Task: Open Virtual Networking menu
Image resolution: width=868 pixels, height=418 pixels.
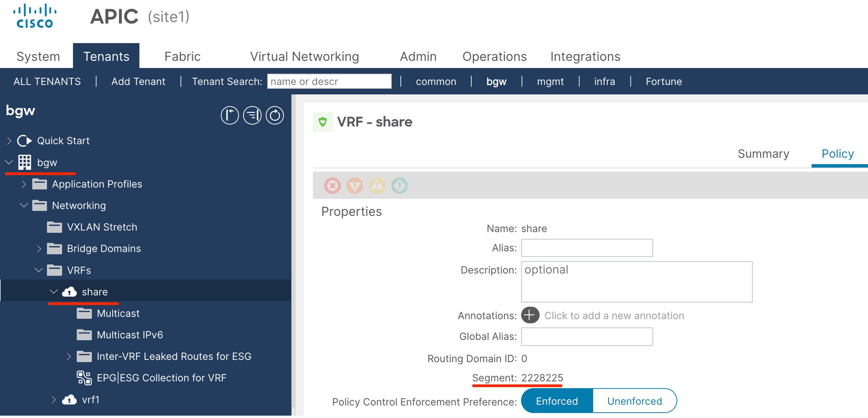Action: pos(305,56)
